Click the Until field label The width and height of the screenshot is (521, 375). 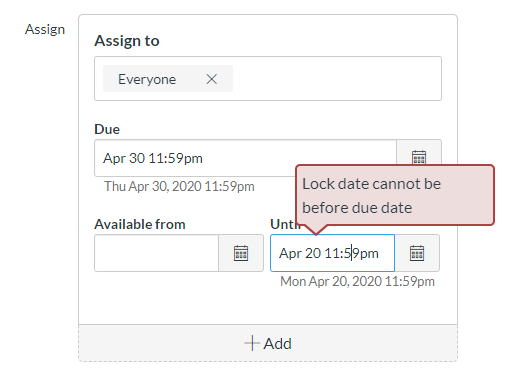(x=283, y=224)
